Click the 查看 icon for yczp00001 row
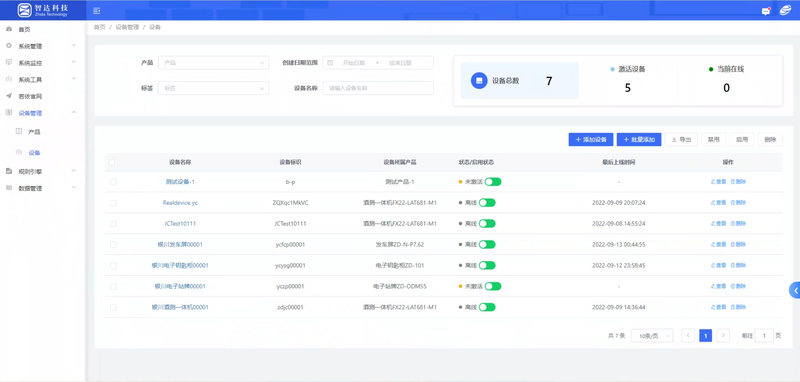The width and height of the screenshot is (800, 382). tap(713, 286)
